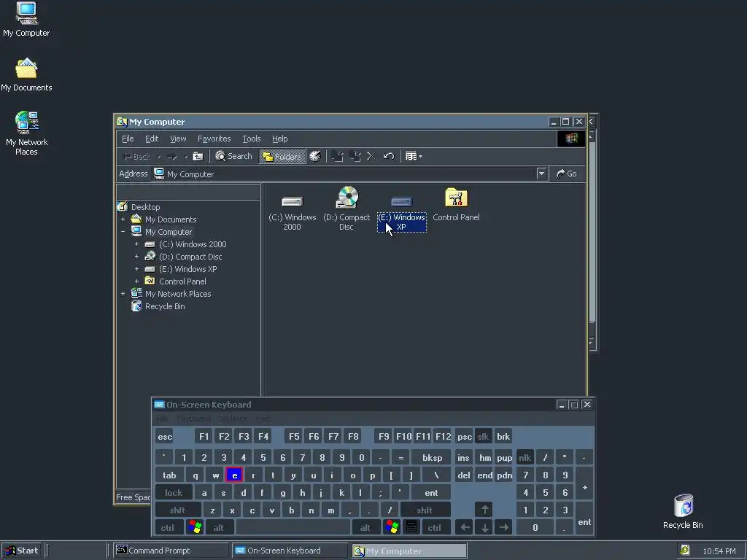Screen dimensions: 747x560
Task: Click the Up one level toolbar icon
Action: point(198,156)
